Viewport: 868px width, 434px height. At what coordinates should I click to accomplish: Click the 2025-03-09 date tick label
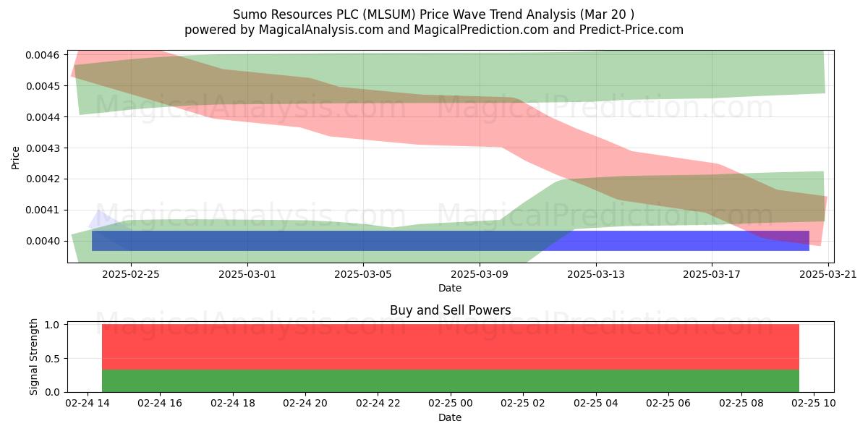480,273
